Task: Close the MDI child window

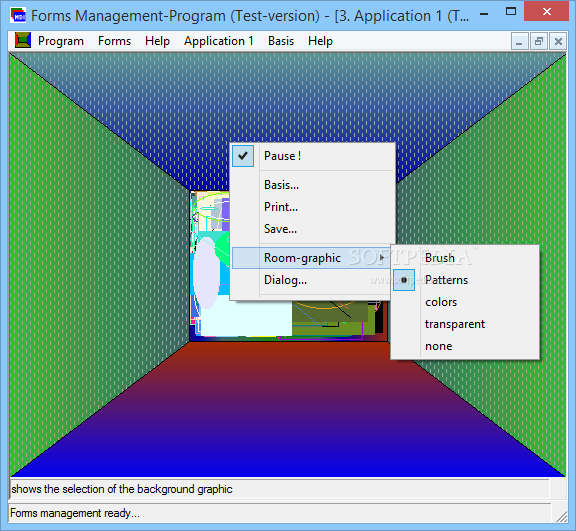Action: pos(558,41)
